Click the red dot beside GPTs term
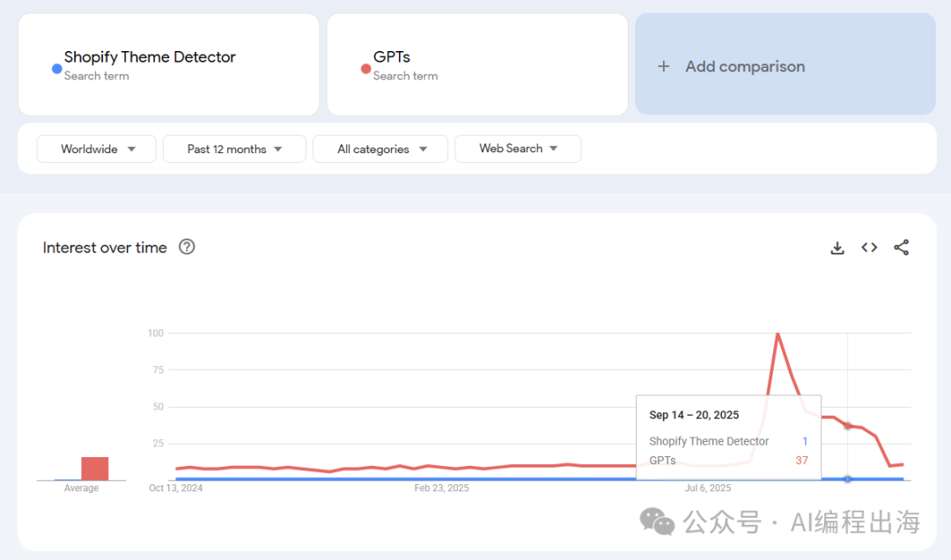Image resolution: width=951 pixels, height=560 pixels. pos(365,69)
